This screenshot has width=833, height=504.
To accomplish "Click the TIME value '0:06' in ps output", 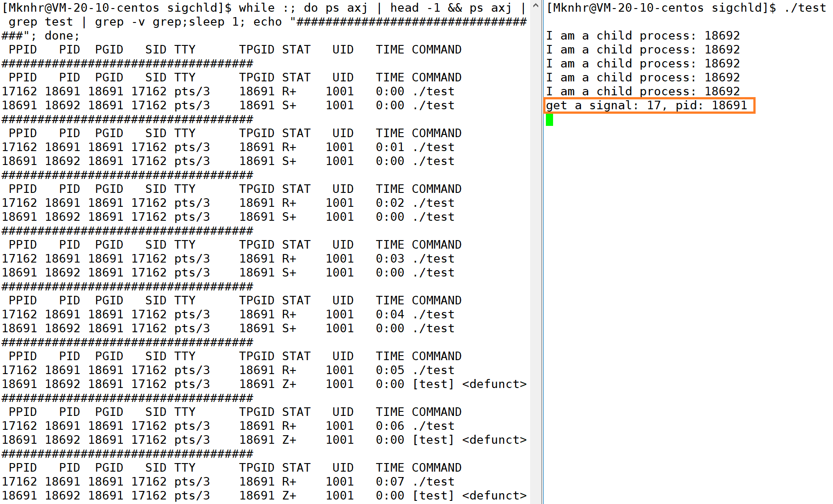I will tap(390, 426).
